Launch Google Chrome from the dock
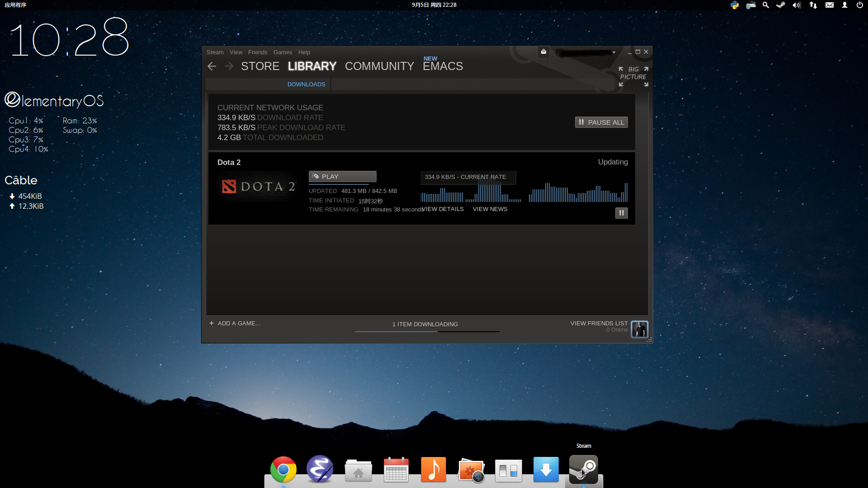The width and height of the screenshot is (868, 488). pyautogui.click(x=283, y=470)
